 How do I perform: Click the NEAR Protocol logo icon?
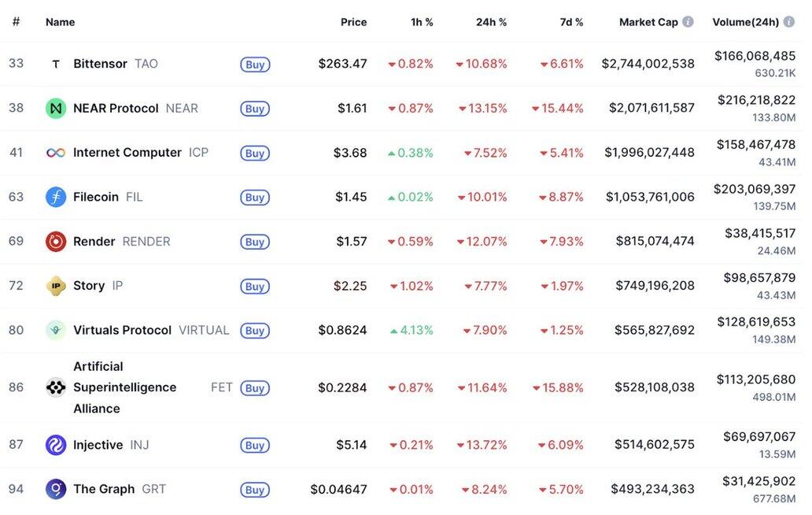(56, 108)
